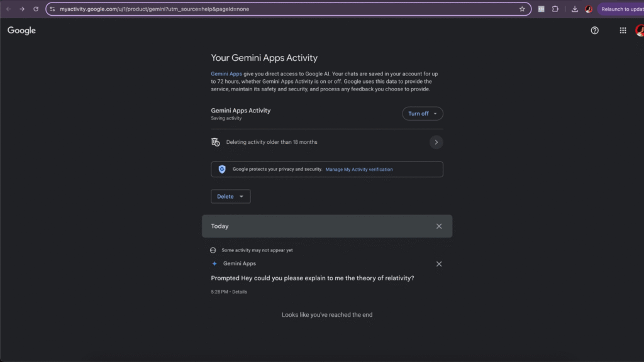Image resolution: width=644 pixels, height=362 pixels.
Task: Click the Google logo
Action: tap(21, 30)
